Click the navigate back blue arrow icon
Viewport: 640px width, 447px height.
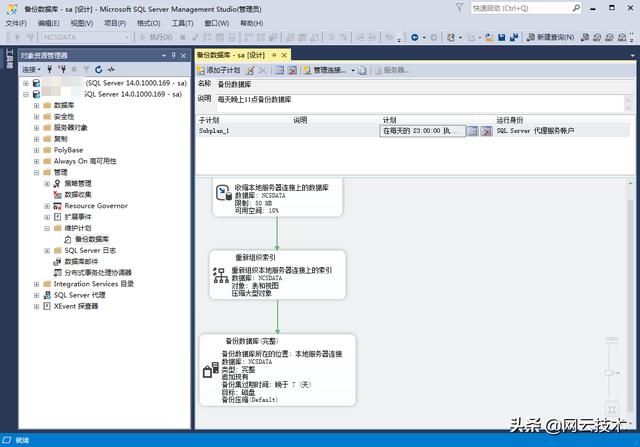(415, 38)
